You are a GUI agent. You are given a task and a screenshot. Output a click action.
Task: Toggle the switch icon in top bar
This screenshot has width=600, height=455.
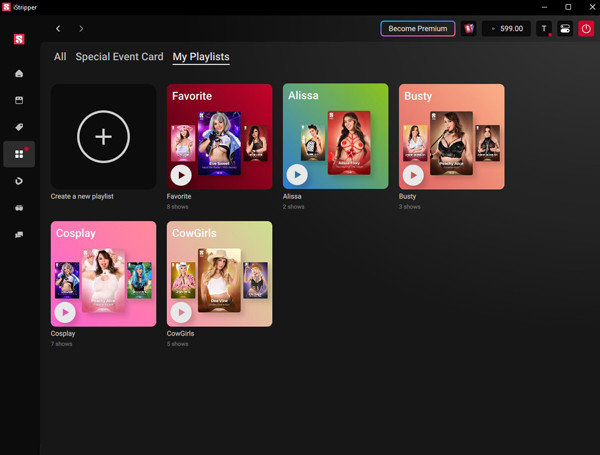tap(565, 29)
